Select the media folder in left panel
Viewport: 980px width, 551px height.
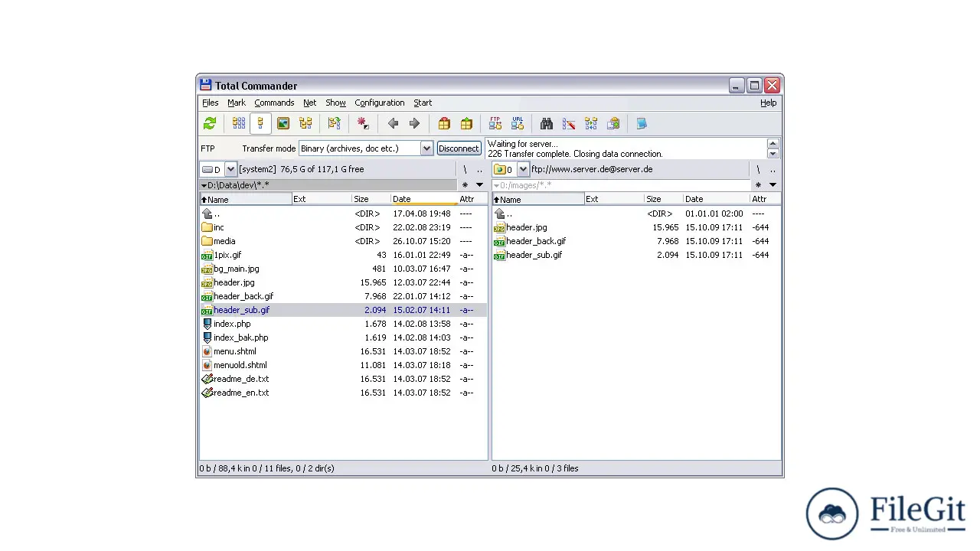(342, 241)
